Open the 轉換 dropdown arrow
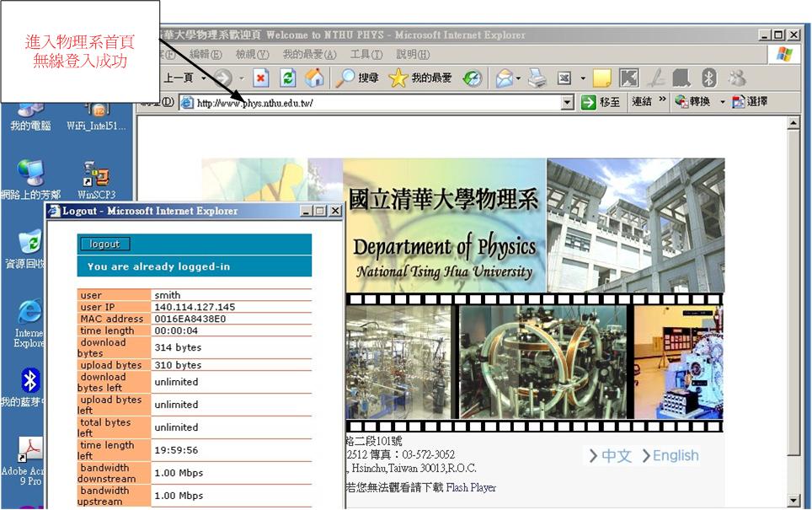Screen dimensions: 812x510 pyautogui.click(x=722, y=102)
